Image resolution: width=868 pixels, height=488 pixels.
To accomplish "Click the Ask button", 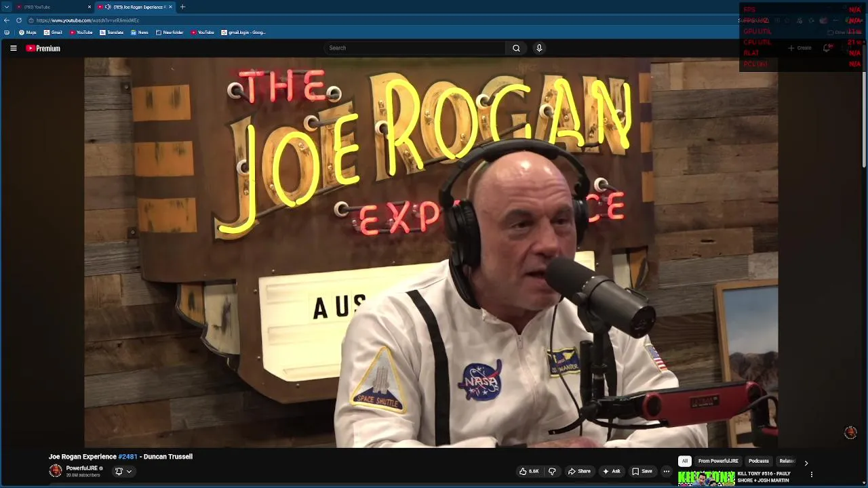I will (611, 471).
